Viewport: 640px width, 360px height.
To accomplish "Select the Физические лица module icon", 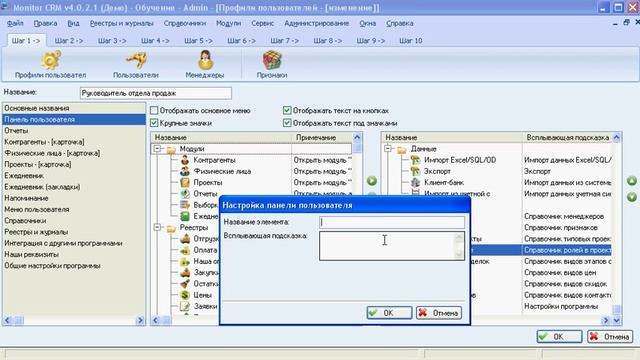I will (185, 171).
